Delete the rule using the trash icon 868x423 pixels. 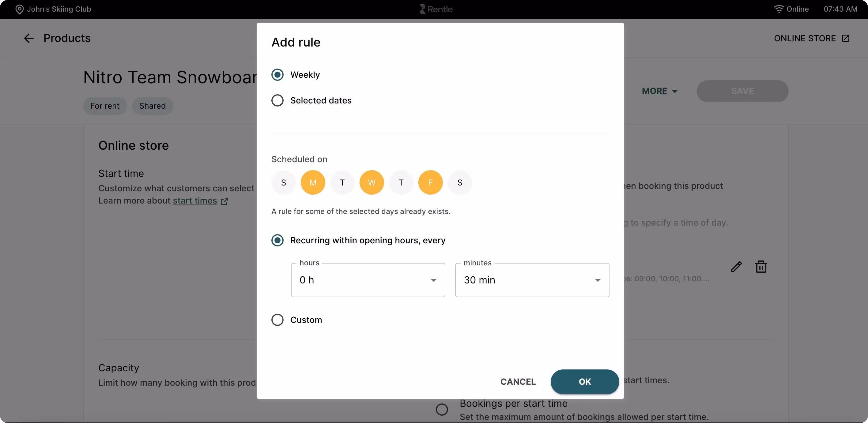(761, 266)
